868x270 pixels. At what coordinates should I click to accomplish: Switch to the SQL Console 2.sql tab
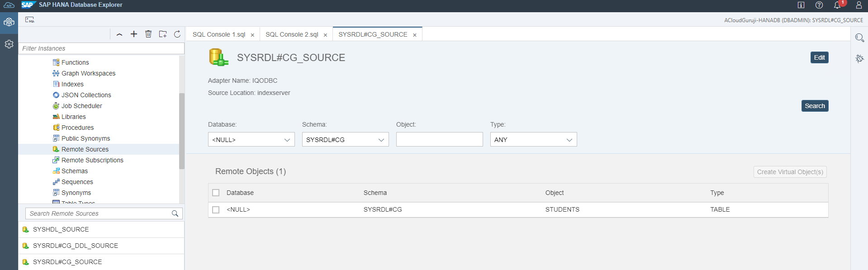click(292, 34)
